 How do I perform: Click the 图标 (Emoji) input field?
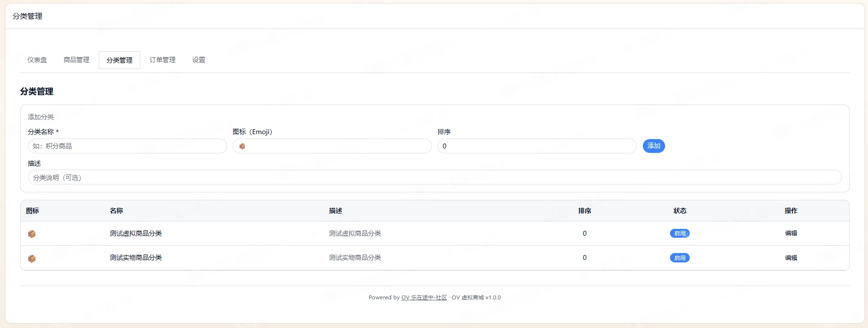tap(332, 146)
